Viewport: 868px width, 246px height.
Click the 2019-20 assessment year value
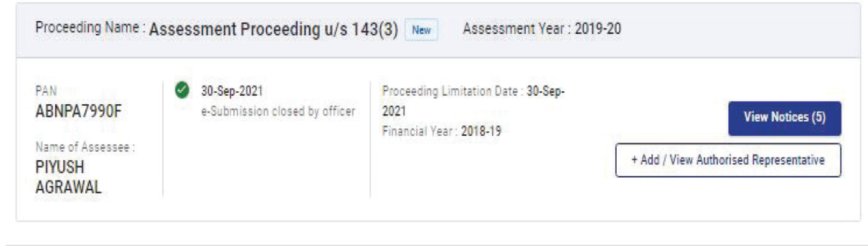[x=597, y=29]
